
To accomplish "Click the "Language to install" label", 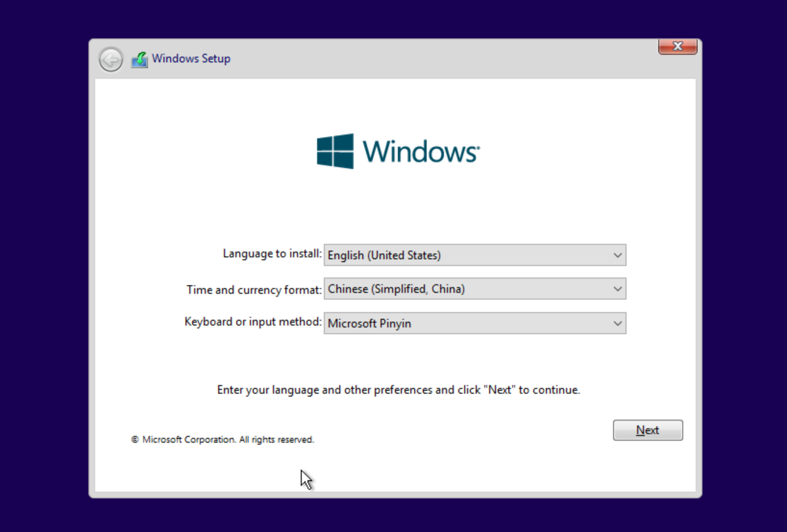I will coord(272,254).
